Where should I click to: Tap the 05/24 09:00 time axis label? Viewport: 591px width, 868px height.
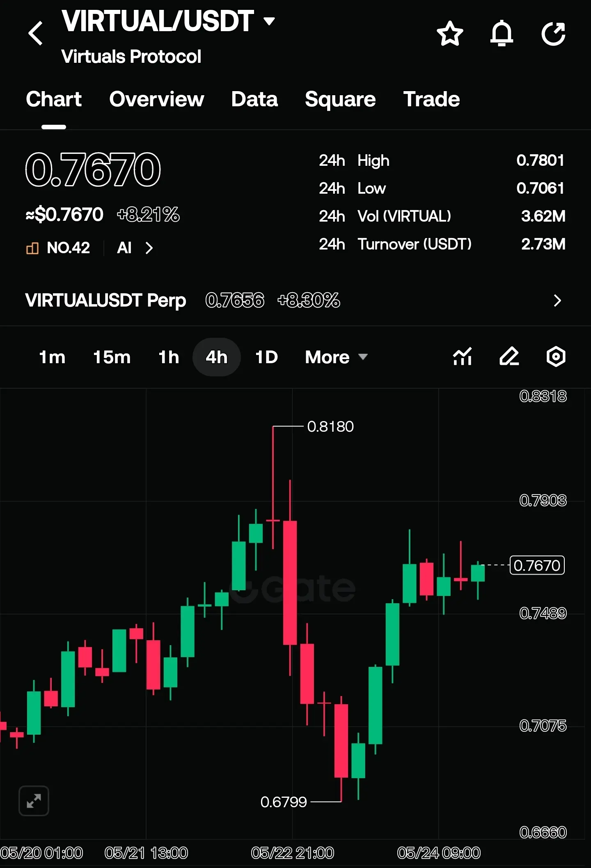tap(439, 853)
